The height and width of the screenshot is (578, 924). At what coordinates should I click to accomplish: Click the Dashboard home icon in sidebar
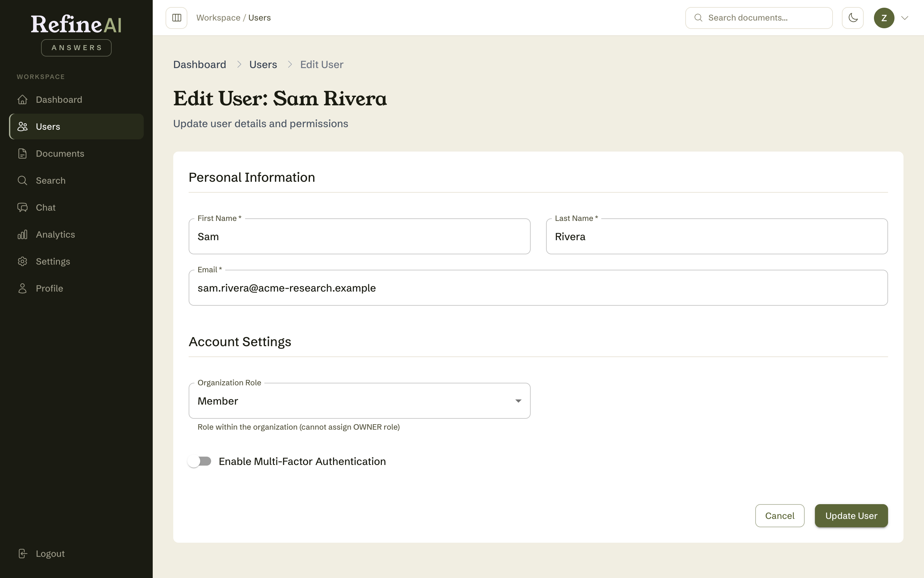click(x=22, y=100)
